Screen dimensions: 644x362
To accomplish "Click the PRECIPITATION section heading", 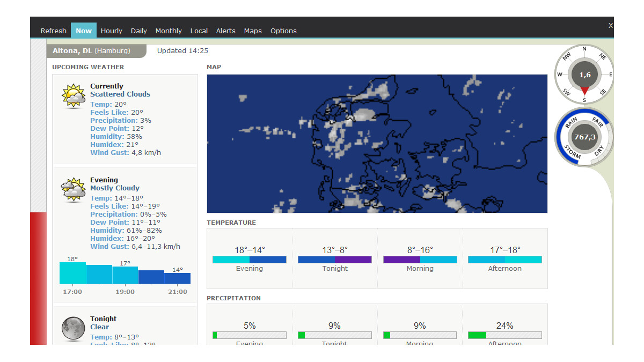I will pos(233,298).
